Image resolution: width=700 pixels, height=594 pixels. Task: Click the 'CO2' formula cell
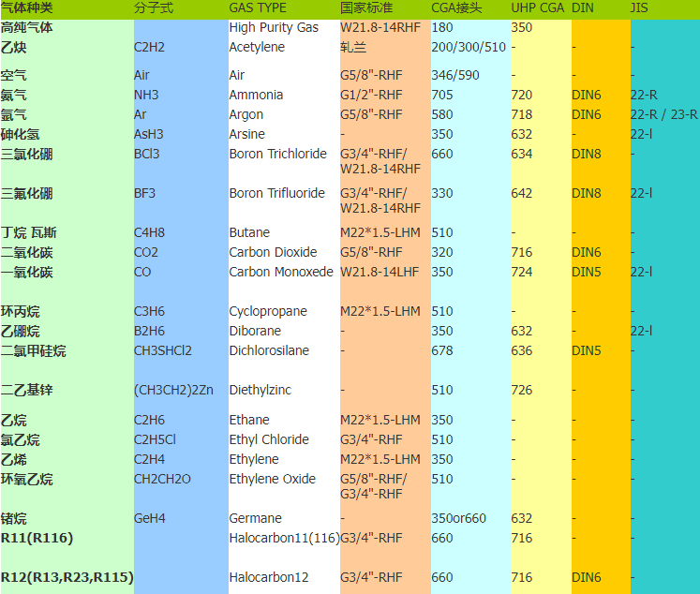point(146,252)
